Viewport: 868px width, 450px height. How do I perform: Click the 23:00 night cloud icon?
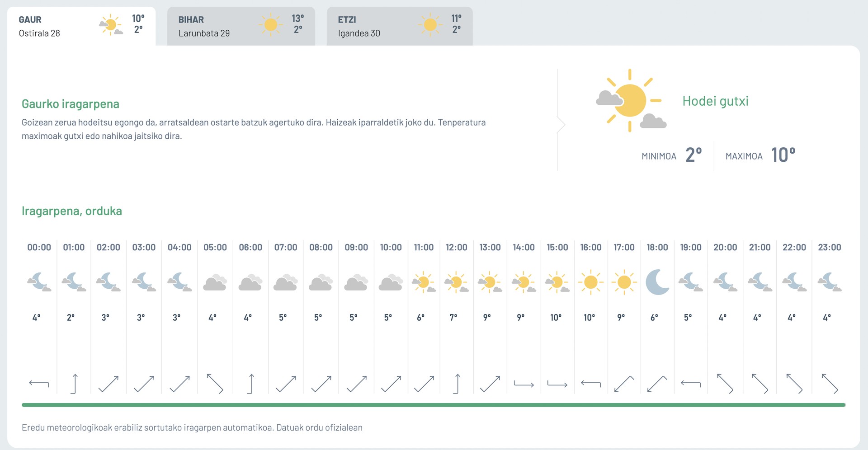coord(830,282)
